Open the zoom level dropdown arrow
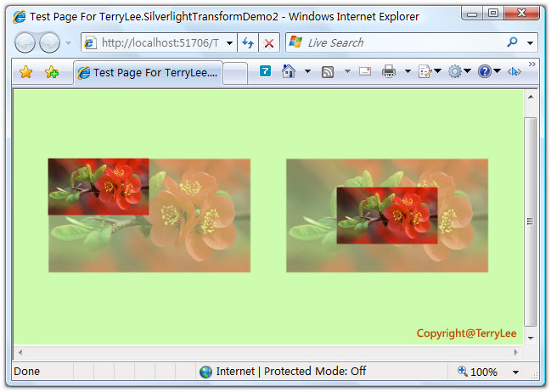The width and height of the screenshot is (551, 392). (x=516, y=372)
